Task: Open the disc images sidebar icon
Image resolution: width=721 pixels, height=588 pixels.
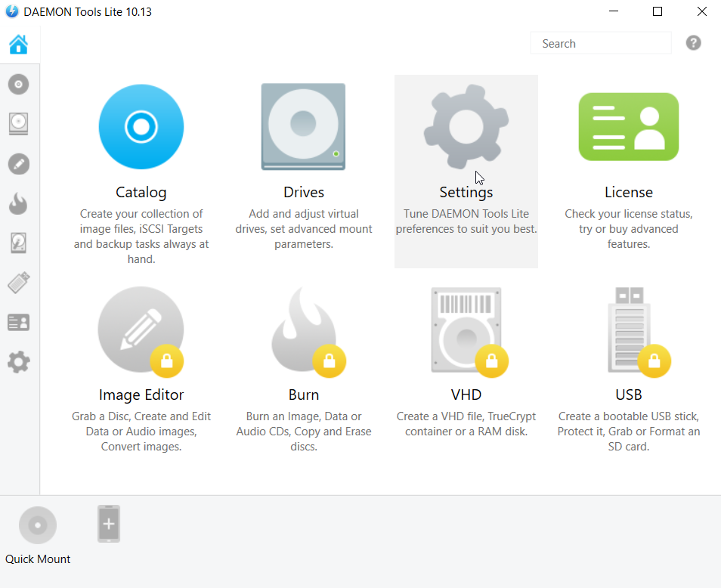Action: (x=18, y=85)
